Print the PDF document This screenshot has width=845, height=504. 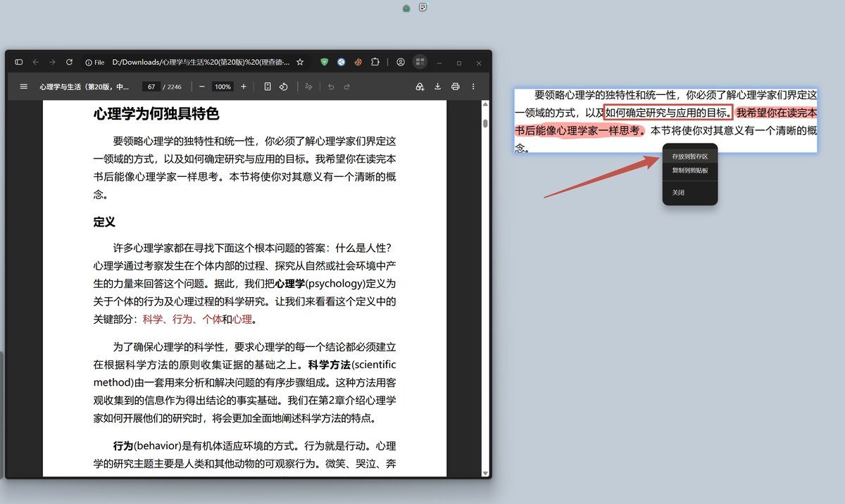coord(456,87)
